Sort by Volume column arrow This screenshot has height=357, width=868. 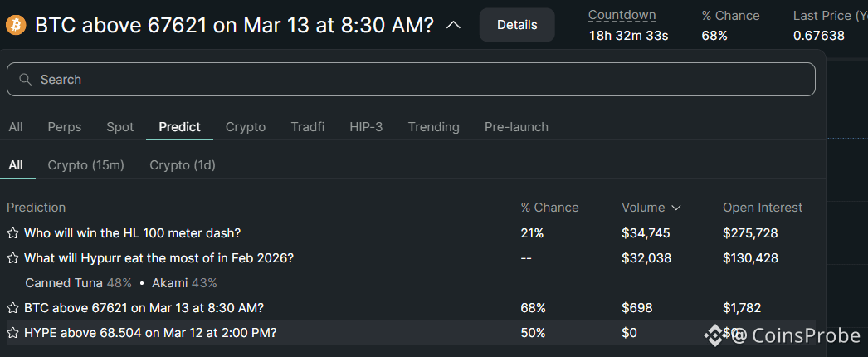click(x=676, y=208)
